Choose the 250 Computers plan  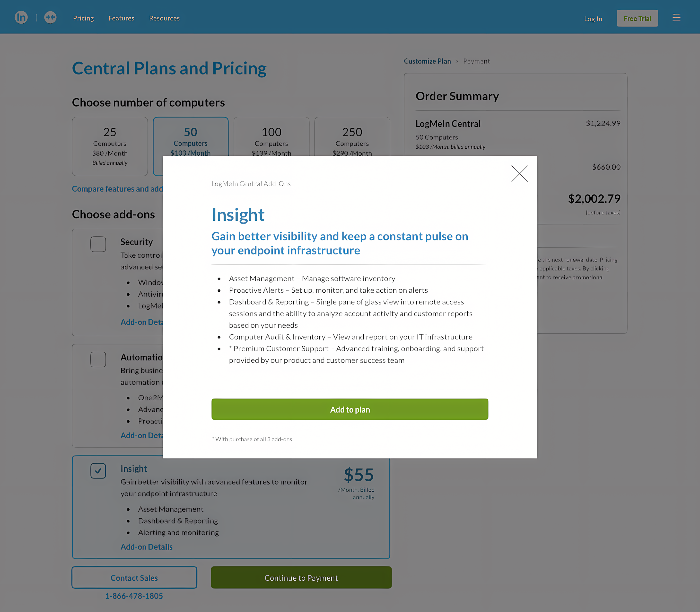352,137
